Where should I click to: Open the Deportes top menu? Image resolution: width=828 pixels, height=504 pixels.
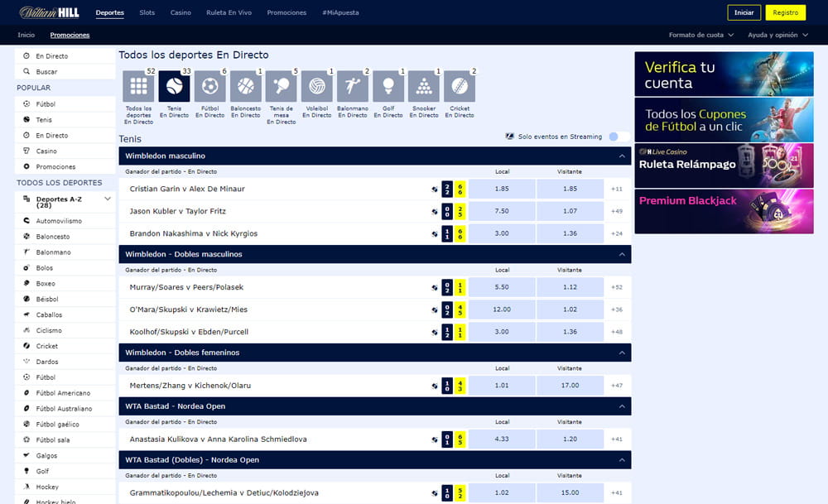[110, 12]
